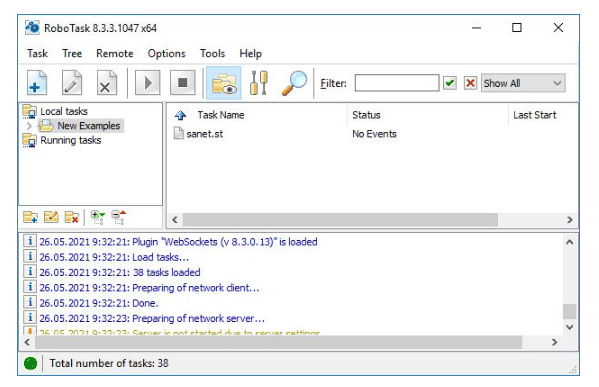Expand the New Examples folder chevron
The image size is (599, 387).
(29, 126)
